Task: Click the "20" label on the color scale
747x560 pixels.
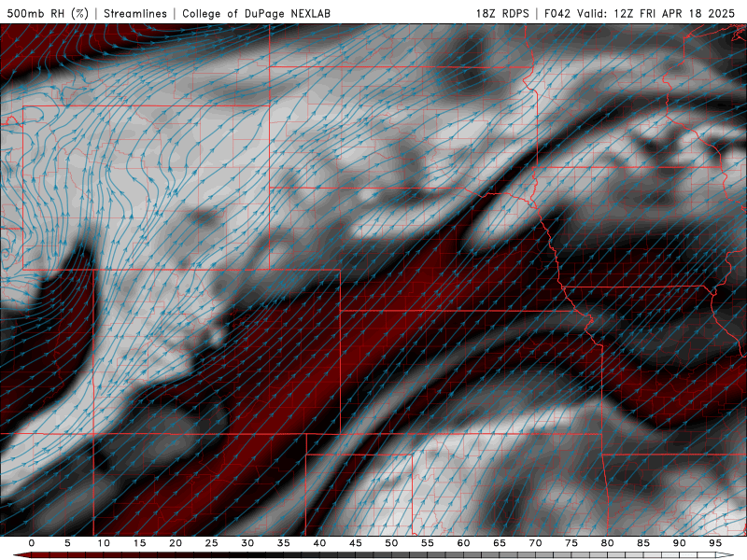Action: click(x=176, y=543)
